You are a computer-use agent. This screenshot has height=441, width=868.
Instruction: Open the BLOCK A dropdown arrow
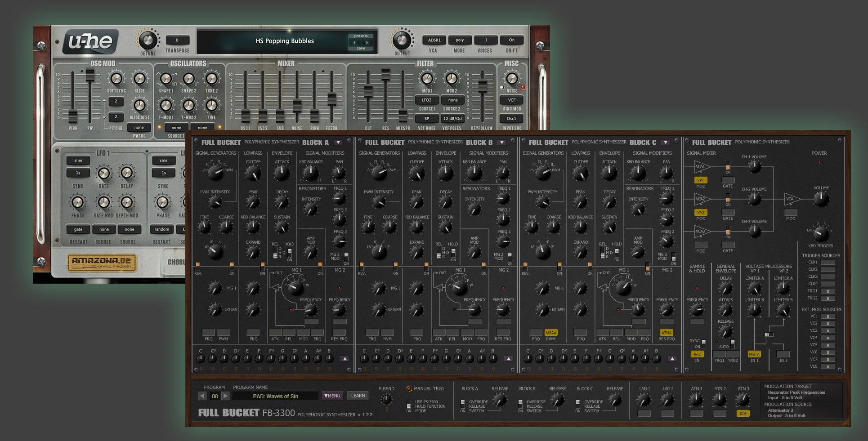[x=338, y=143]
